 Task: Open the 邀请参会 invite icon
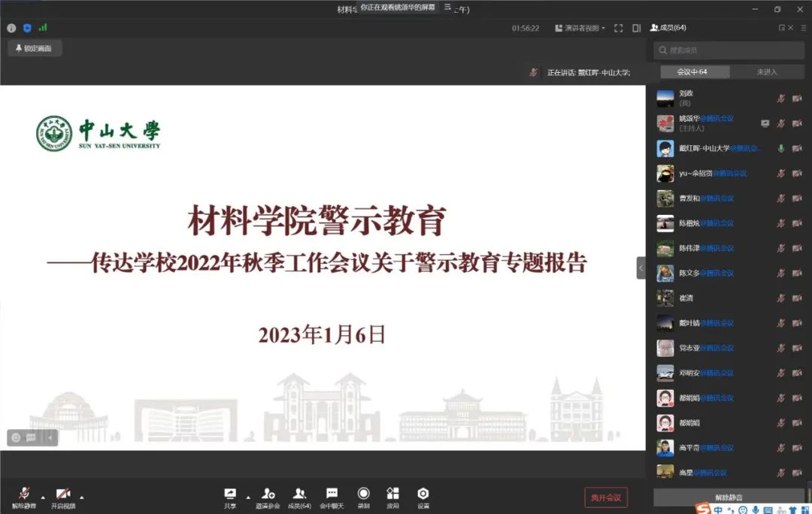click(x=268, y=494)
